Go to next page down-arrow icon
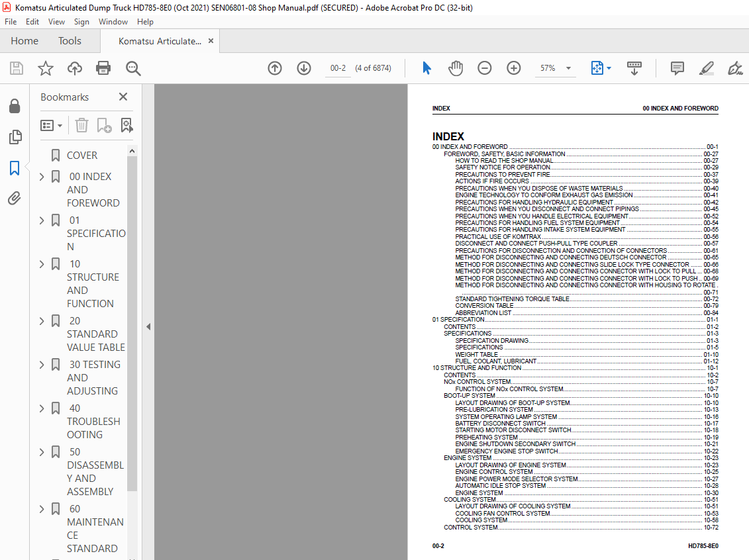The height and width of the screenshot is (560, 749). pyautogui.click(x=304, y=68)
